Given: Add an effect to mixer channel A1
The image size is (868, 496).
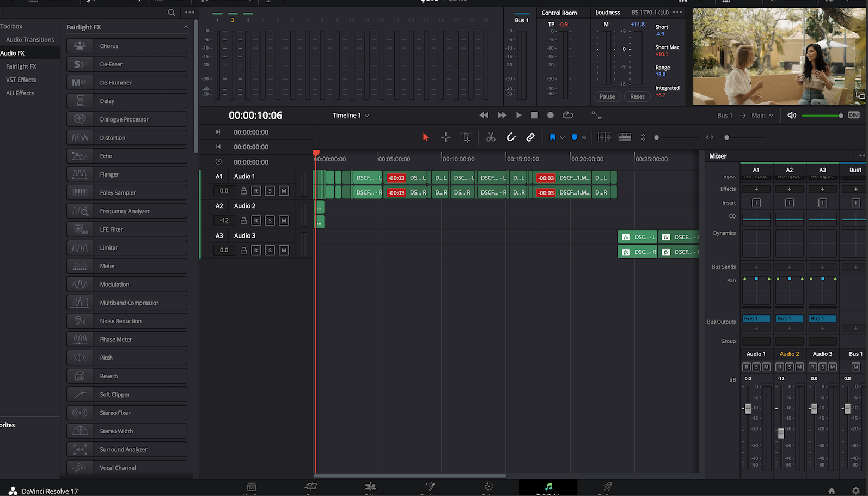Looking at the screenshot, I should click(756, 189).
